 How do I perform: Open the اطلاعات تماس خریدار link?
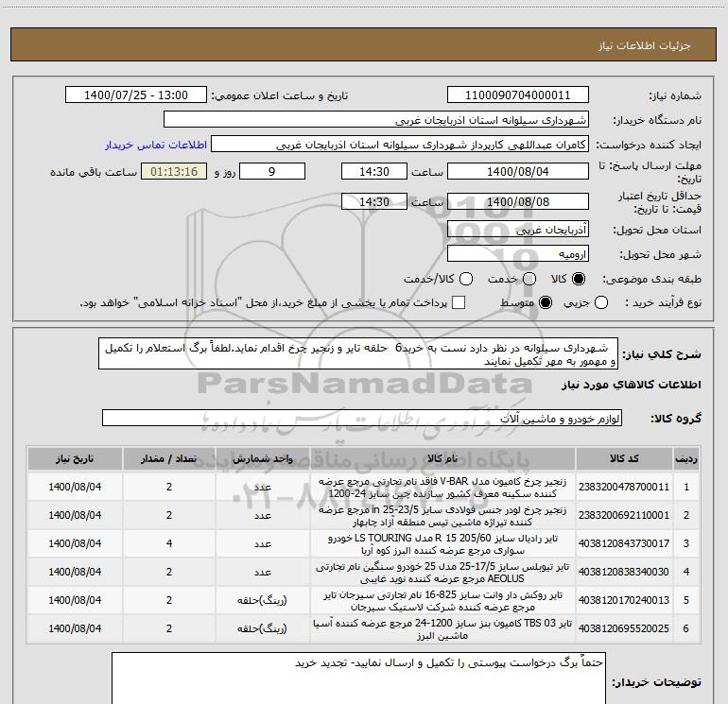(156, 145)
